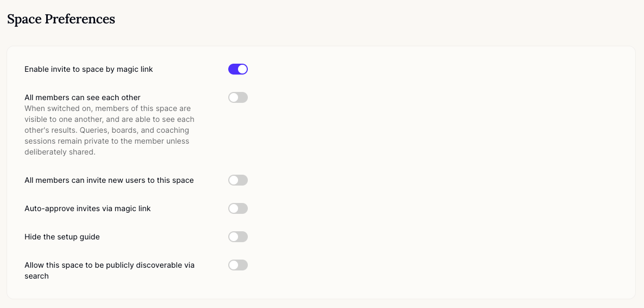Image resolution: width=644 pixels, height=308 pixels.
Task: Click the 'Hide the setup guide' label
Action: [x=62, y=237]
